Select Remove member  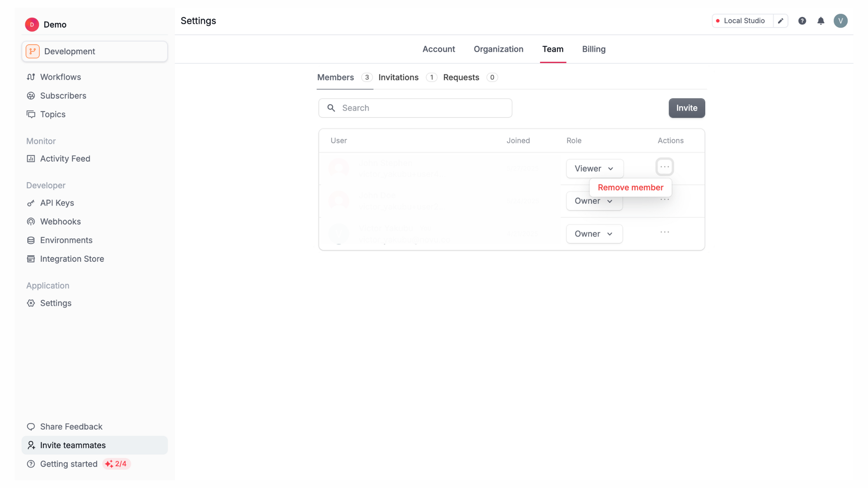pos(630,187)
